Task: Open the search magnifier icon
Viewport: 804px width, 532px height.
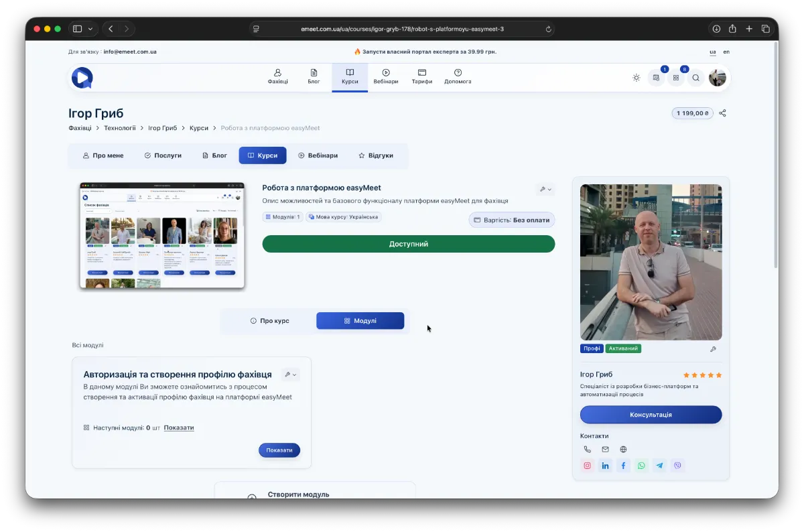Action: tap(695, 78)
